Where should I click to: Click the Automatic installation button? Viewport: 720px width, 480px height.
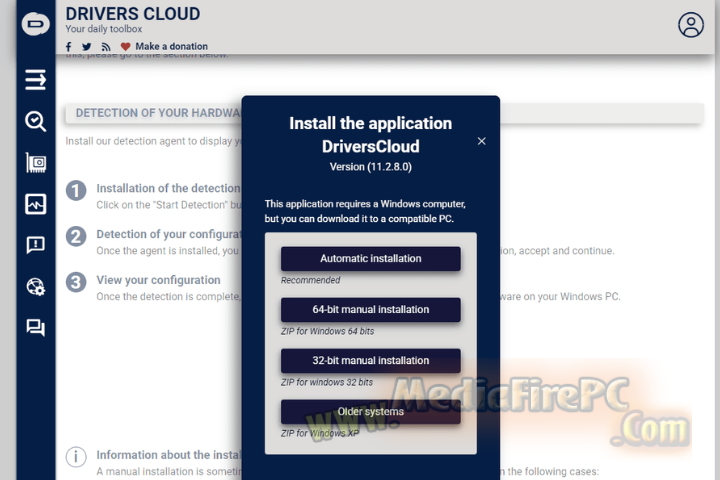pyautogui.click(x=371, y=259)
